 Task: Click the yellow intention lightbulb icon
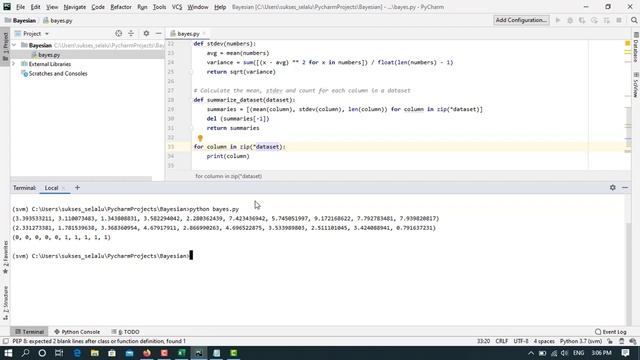200,138
